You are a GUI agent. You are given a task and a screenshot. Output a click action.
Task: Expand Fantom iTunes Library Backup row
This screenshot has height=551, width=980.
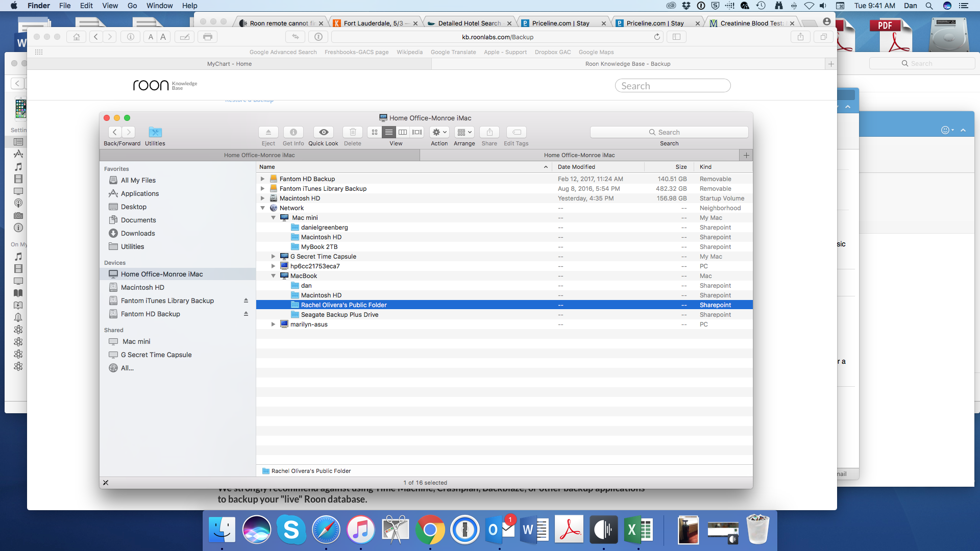[x=262, y=189]
